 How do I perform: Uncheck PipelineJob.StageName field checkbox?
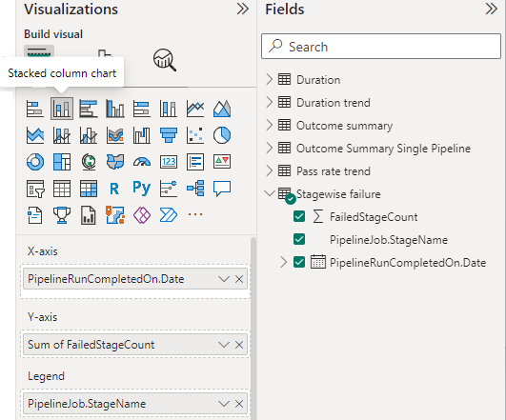299,240
